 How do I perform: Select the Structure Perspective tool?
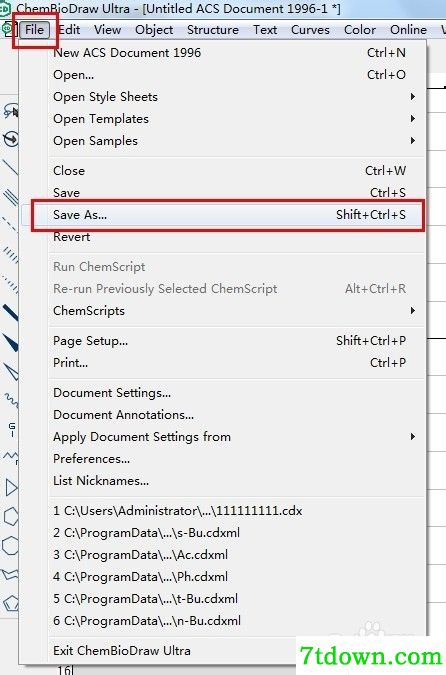10,139
